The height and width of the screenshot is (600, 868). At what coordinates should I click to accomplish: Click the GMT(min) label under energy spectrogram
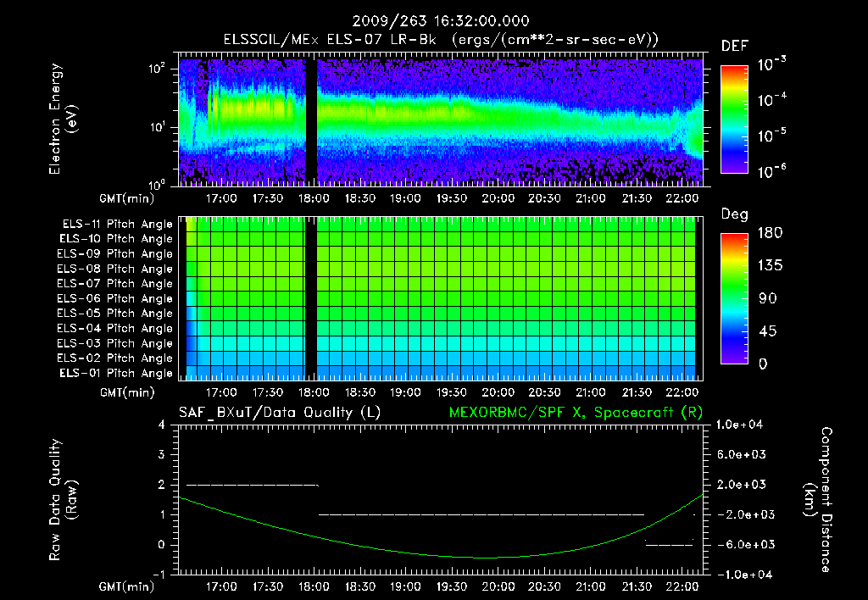click(x=127, y=198)
